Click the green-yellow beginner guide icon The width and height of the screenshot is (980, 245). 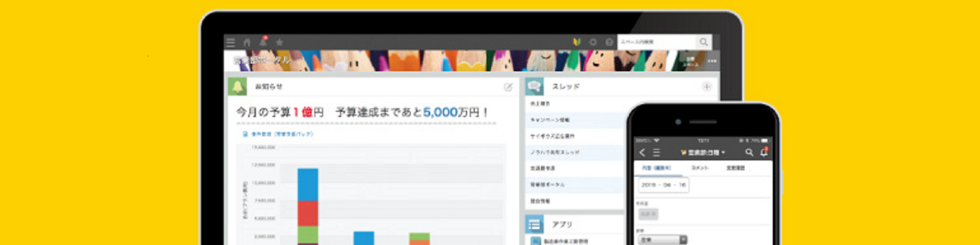[x=577, y=42]
